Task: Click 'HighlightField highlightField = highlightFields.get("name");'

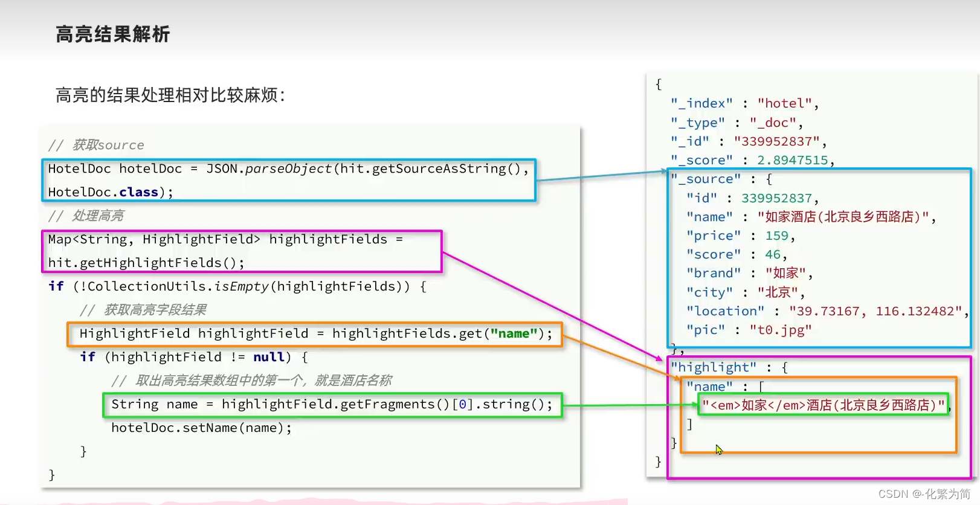Action: tap(316, 333)
